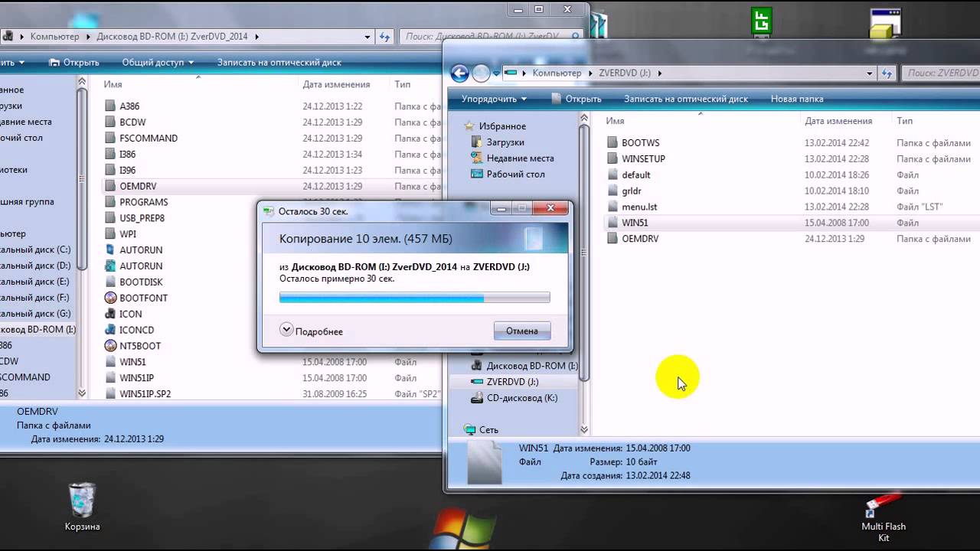
Task: Expand the ZverDVD_2014 breadcrumb arrow
Action: (x=256, y=36)
